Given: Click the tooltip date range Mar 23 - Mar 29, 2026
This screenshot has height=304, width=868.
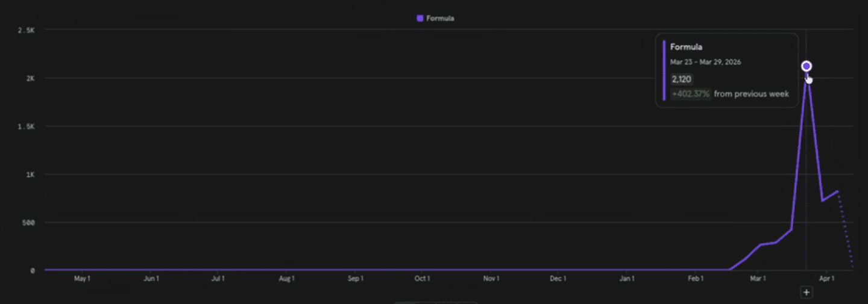Looking at the screenshot, I should [707, 62].
